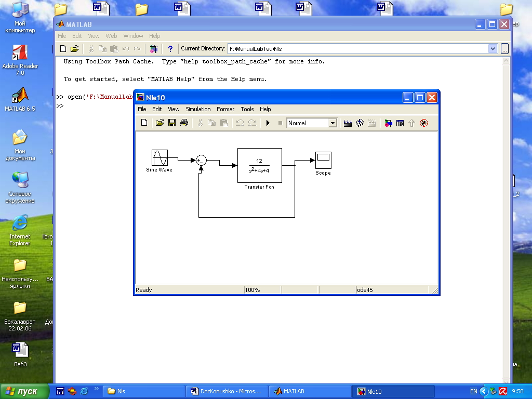Click EN language indicator in tray

tap(474, 391)
